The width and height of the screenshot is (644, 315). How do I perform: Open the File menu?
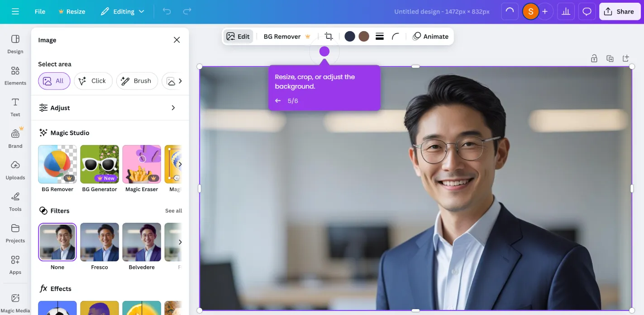point(40,12)
